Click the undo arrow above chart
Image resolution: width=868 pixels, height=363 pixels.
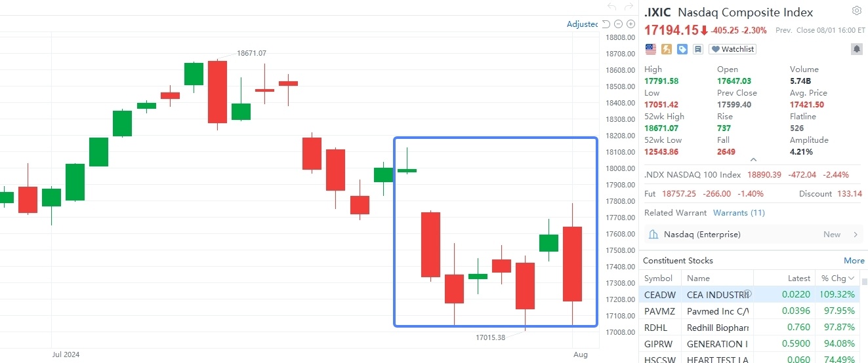tap(612, 7)
